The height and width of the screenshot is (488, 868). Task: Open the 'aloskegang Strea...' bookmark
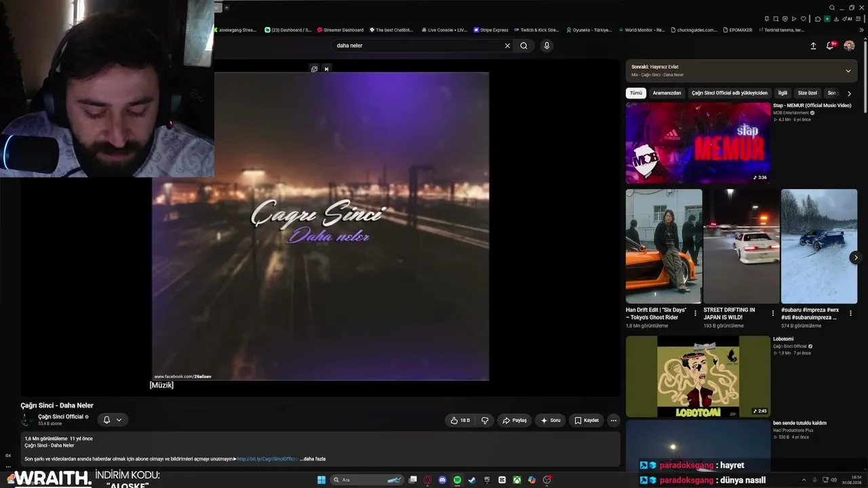(235, 30)
